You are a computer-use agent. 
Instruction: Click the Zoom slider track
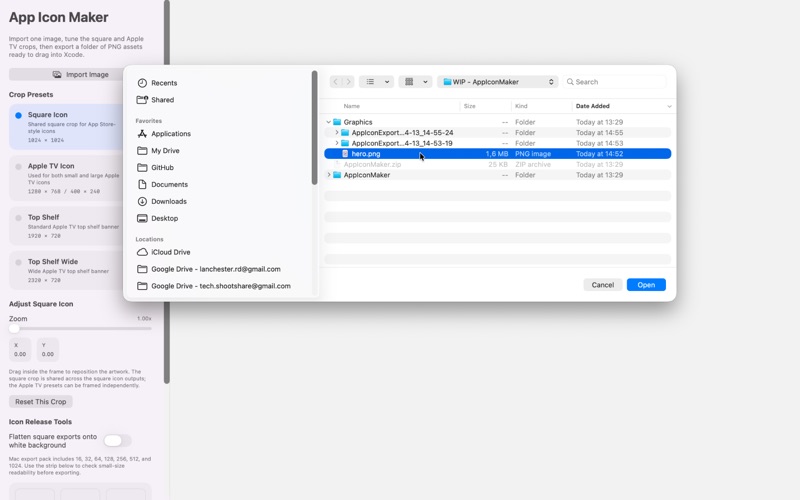(x=81, y=329)
